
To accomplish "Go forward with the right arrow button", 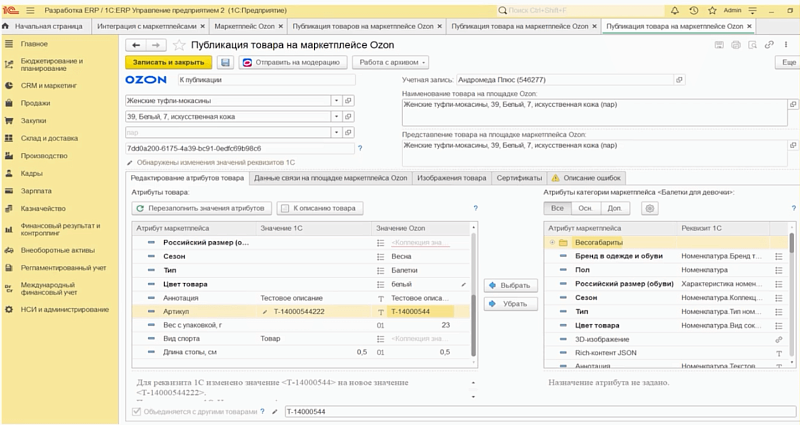I will pyautogui.click(x=156, y=45).
